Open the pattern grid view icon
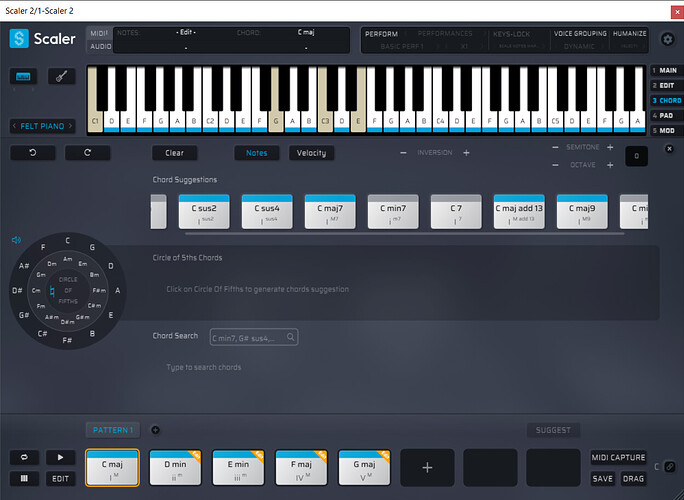Image resolution: width=684 pixels, height=500 pixels. (24, 478)
